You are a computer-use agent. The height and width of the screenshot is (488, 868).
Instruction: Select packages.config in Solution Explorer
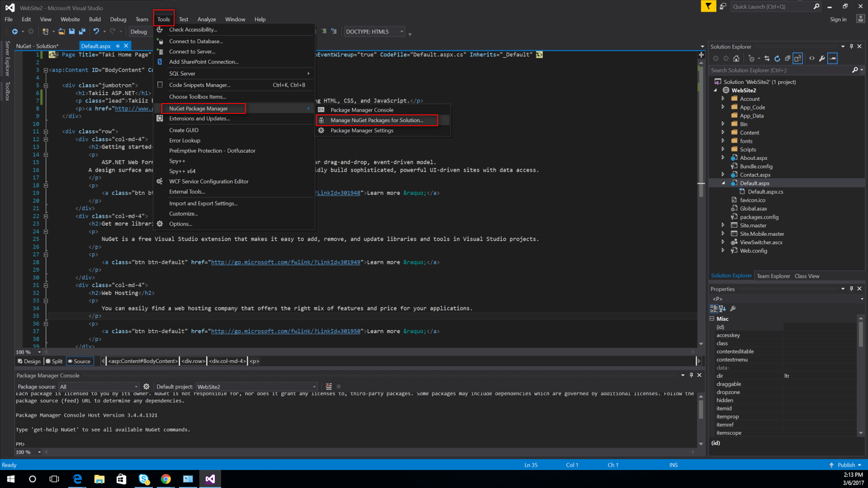tap(759, 217)
